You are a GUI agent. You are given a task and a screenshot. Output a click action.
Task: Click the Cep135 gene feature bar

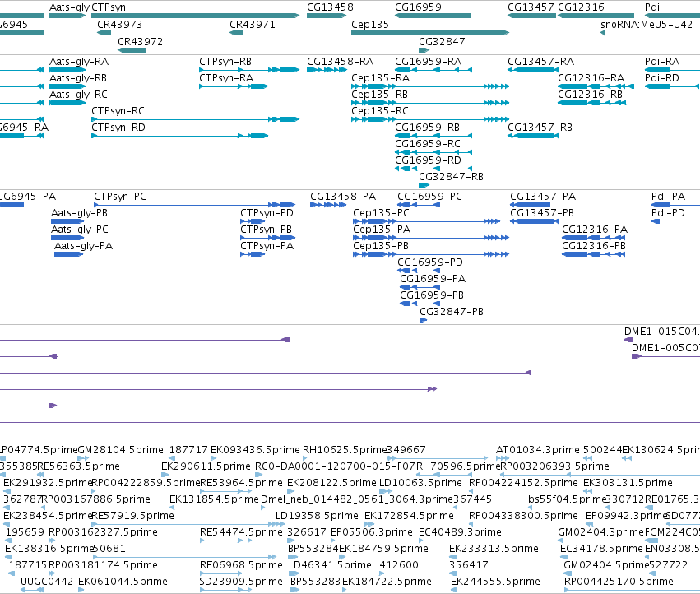(x=430, y=33)
